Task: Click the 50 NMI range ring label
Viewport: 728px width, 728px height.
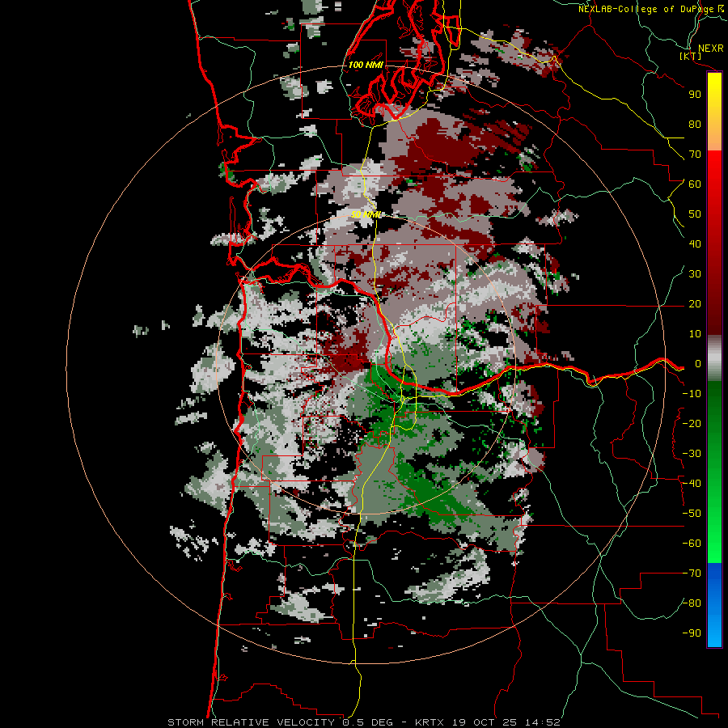Action: (x=366, y=214)
